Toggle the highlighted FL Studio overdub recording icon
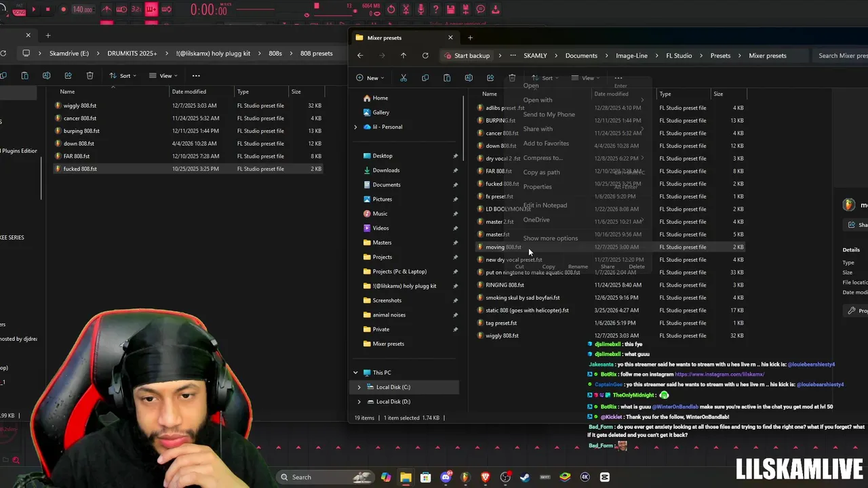The width and height of the screenshot is (868, 488). pyautogui.click(x=152, y=9)
